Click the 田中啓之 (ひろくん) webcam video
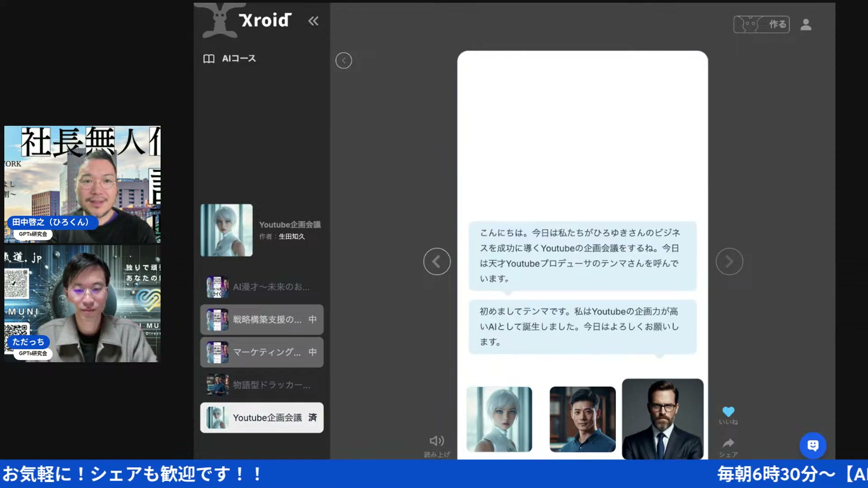The image size is (868, 488). [82, 184]
